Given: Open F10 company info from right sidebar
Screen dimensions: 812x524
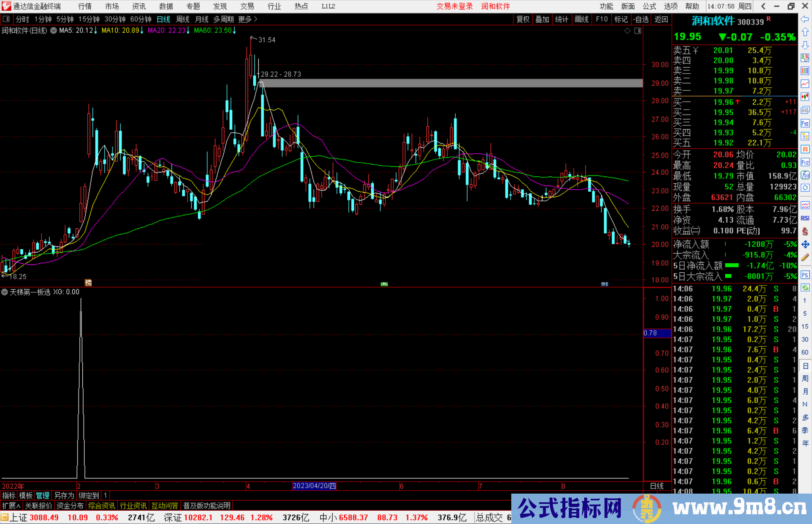Looking at the screenshot, I should click(x=805, y=122).
